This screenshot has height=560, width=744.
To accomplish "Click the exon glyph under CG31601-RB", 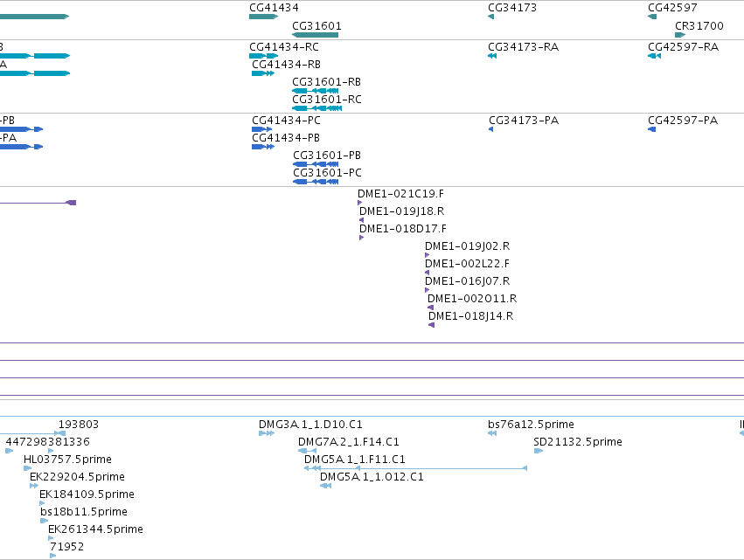I will [x=315, y=91].
